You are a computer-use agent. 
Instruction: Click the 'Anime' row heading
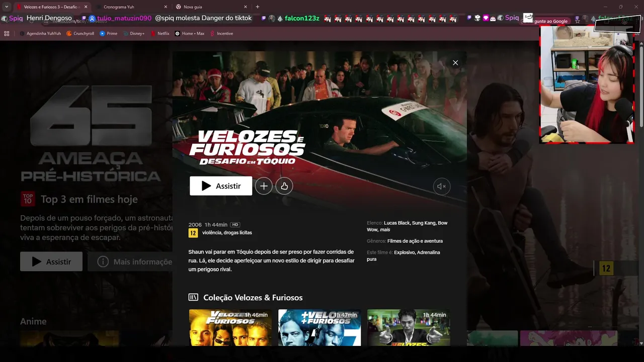[x=33, y=321]
